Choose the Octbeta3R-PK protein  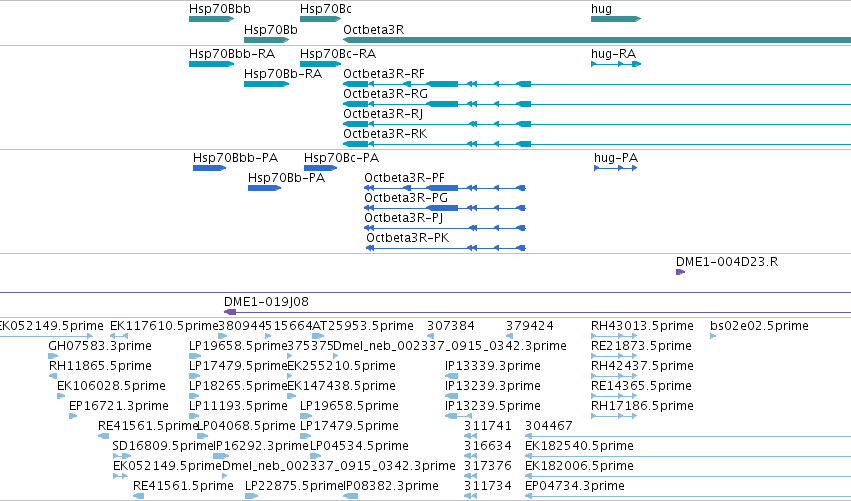(x=445, y=249)
